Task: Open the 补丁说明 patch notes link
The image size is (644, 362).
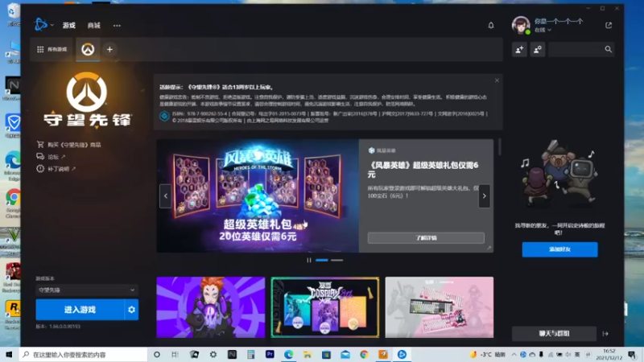Action: (56, 169)
